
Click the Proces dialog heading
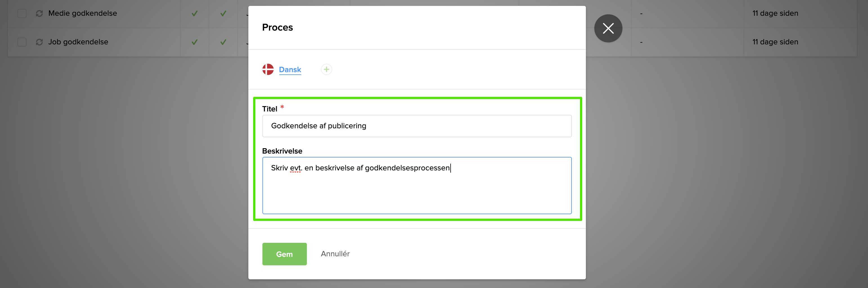point(277,27)
